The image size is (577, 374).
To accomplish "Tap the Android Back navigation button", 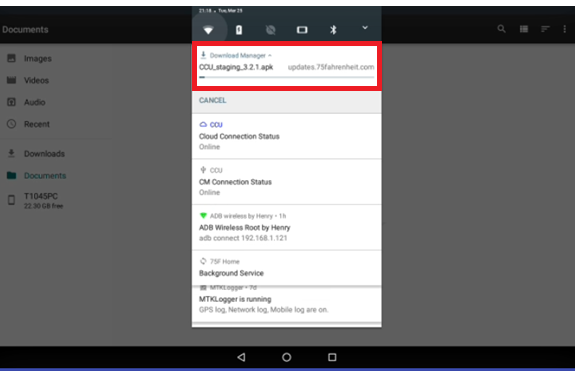I will tap(241, 357).
